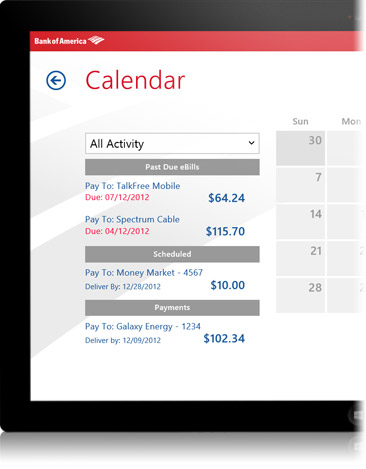Screen dimensions: 366x469
Task: Select calendar day 14
Action: (x=300, y=222)
